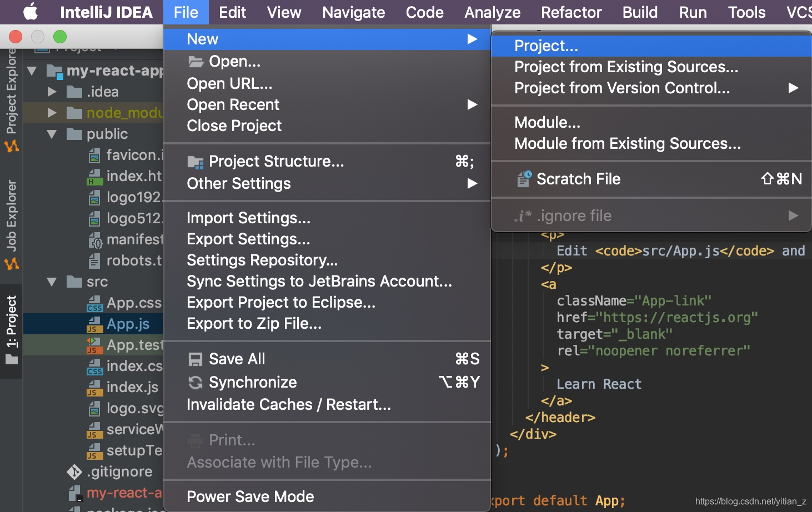Collapse the my-react-app root folder arrow
Viewport: 812px width, 512px height.
pos(32,71)
